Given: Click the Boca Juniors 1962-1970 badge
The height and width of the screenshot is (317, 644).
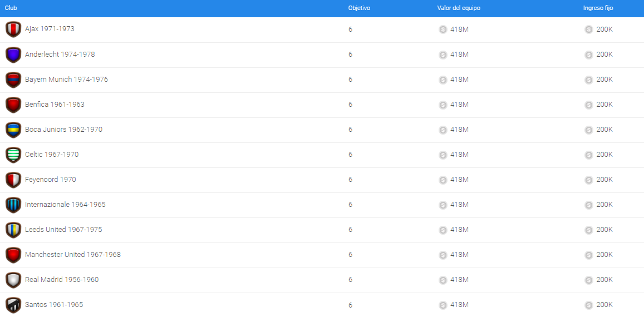Looking at the screenshot, I should click(13, 130).
